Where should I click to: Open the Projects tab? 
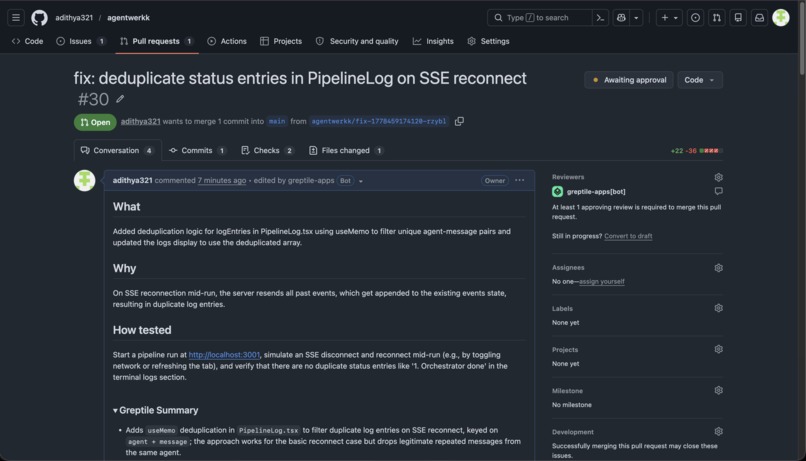pyautogui.click(x=281, y=41)
